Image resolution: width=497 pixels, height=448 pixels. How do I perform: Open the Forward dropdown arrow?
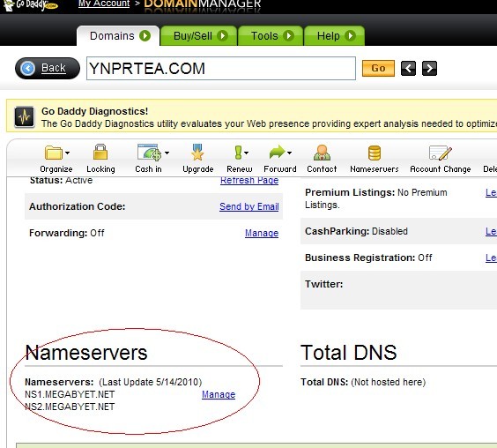click(x=289, y=153)
